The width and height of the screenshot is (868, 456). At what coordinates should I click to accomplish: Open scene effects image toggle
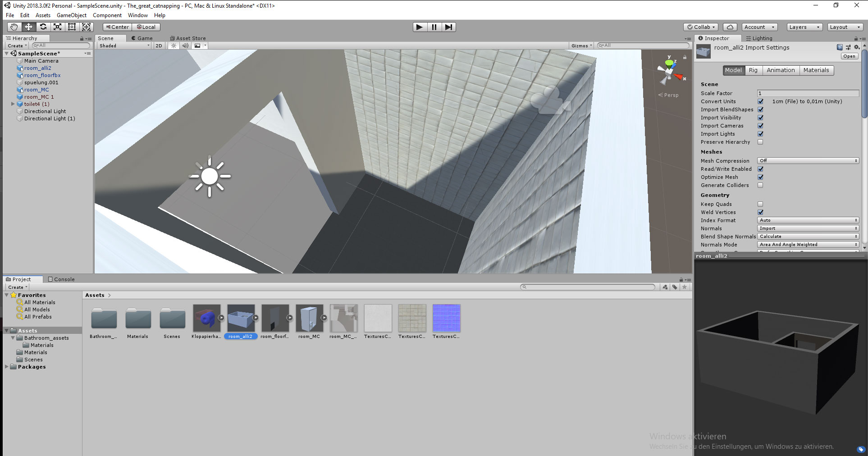pyautogui.click(x=197, y=46)
